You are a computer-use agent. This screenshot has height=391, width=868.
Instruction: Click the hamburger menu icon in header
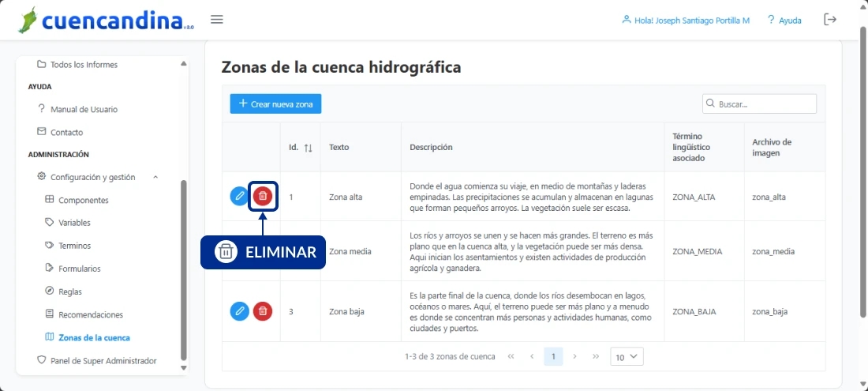[217, 20]
